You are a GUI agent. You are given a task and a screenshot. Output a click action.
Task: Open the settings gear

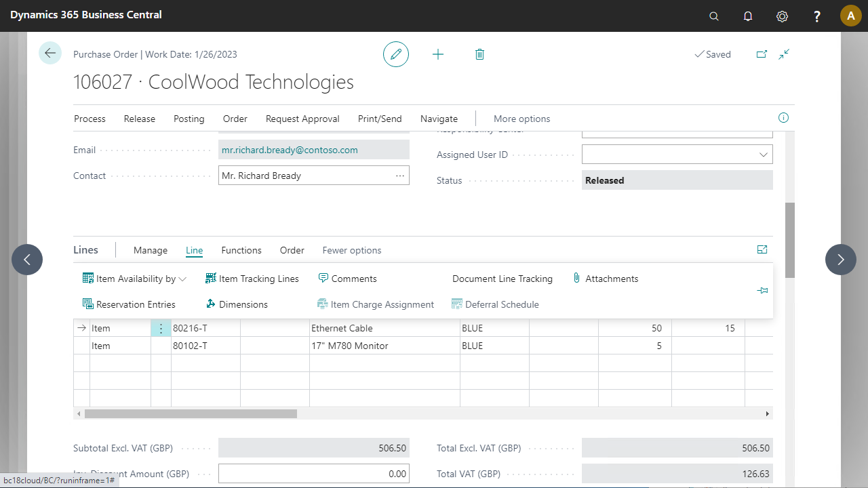[782, 16]
